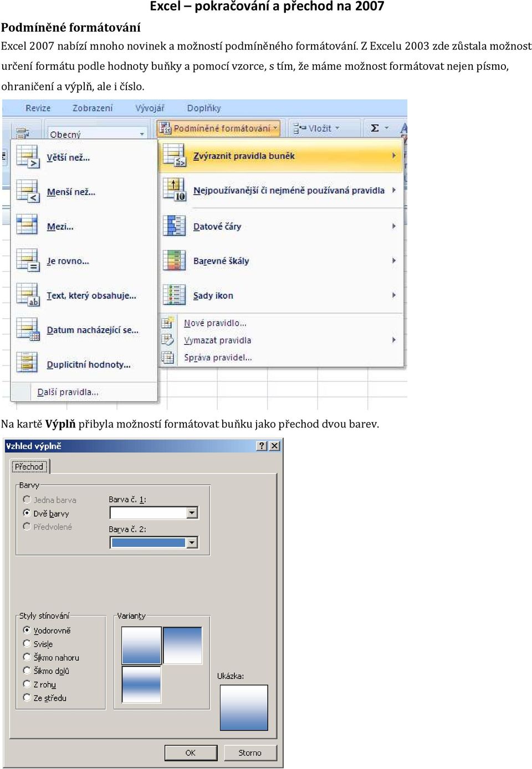The width and height of the screenshot is (532, 769).
Task: Click the white Barva č. 1 color field
Action: [149, 513]
